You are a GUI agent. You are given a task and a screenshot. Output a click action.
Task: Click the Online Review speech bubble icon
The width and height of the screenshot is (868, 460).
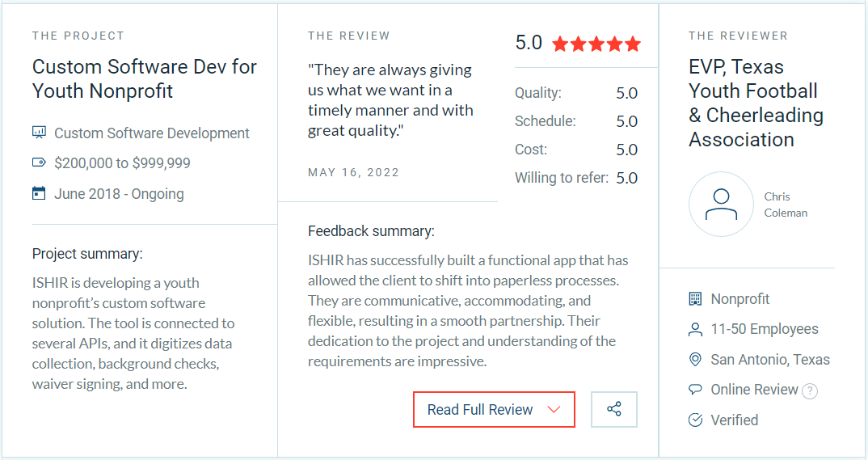(695, 390)
